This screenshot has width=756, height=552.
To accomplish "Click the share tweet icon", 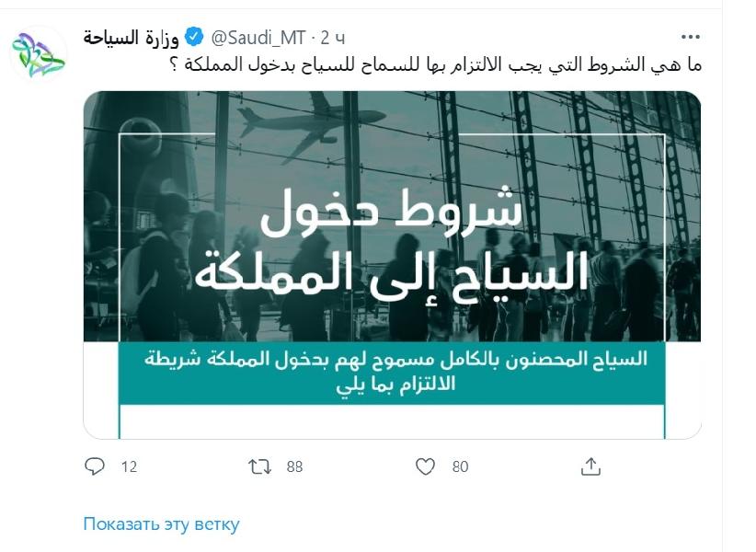I will pos(590,467).
